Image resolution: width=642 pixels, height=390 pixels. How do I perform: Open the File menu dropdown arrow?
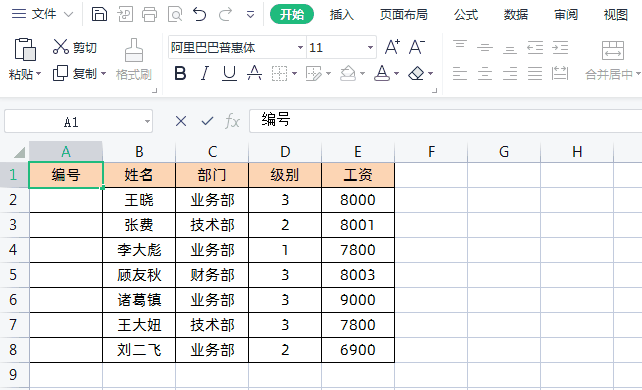pyautogui.click(x=69, y=15)
